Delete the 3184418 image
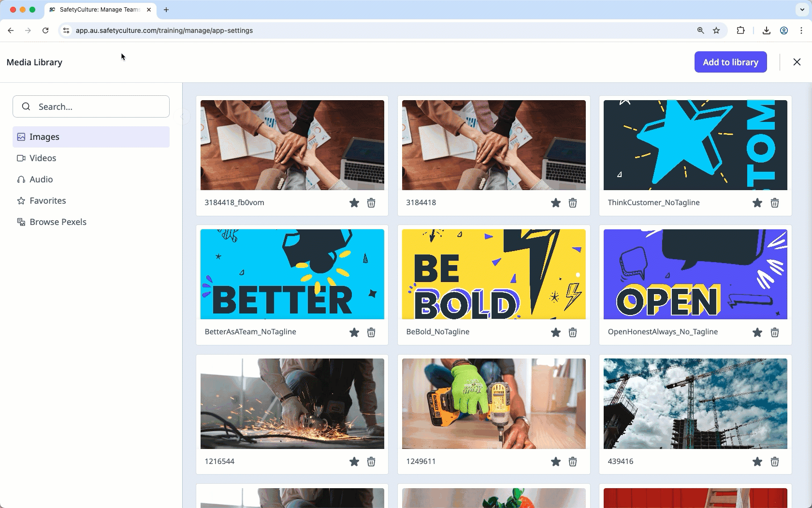The height and width of the screenshot is (508, 812). [573, 203]
